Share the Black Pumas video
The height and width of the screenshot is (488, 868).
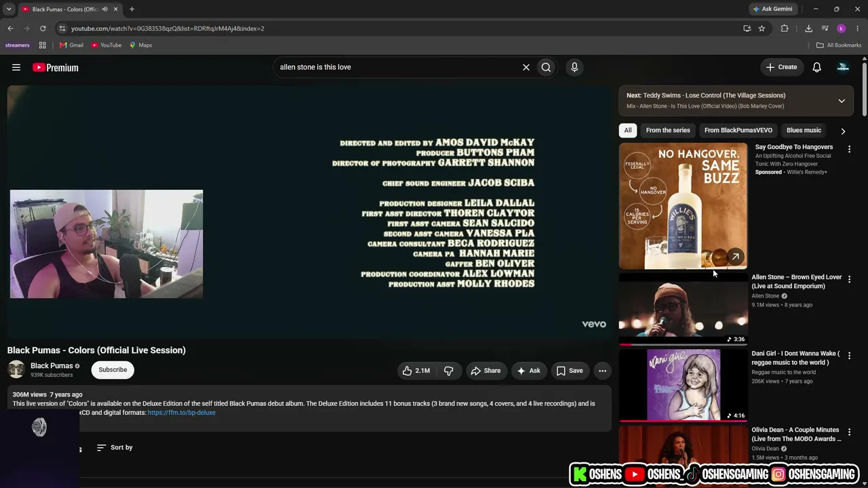click(486, 371)
